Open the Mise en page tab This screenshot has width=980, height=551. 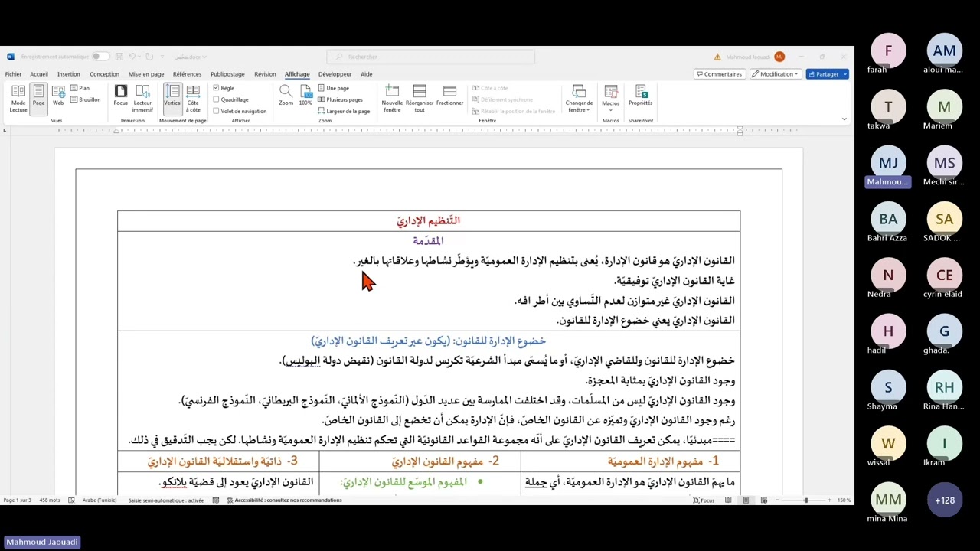pyautogui.click(x=146, y=74)
